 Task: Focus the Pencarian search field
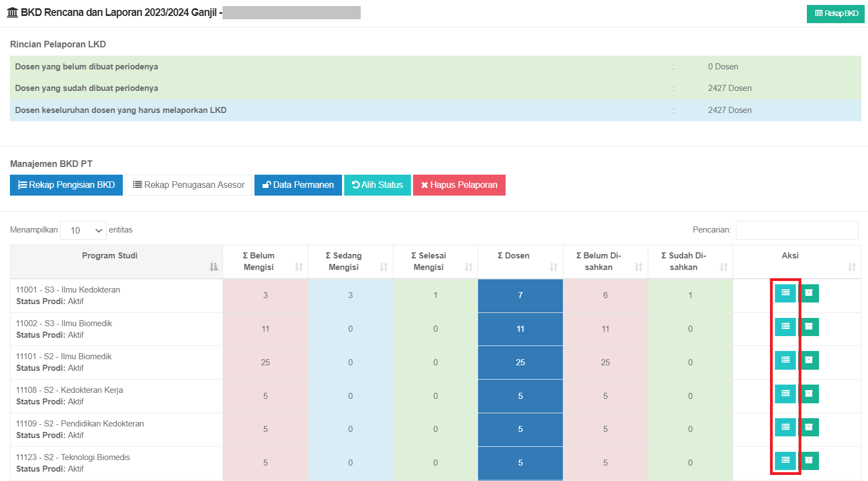point(797,230)
